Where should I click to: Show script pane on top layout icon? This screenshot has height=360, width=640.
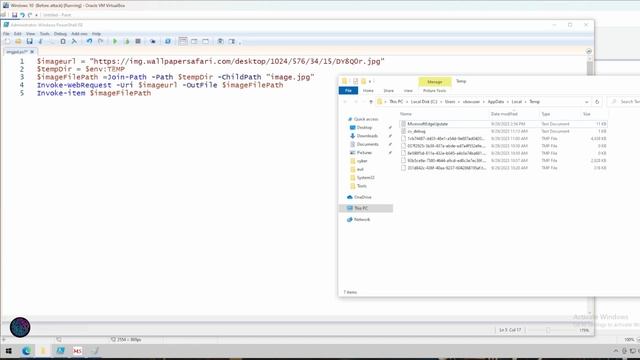coord(183,42)
